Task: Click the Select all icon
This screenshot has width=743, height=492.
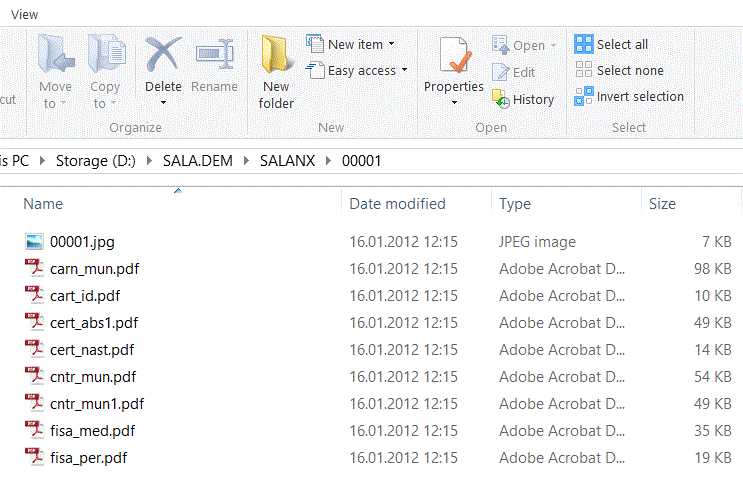Action: [x=583, y=44]
